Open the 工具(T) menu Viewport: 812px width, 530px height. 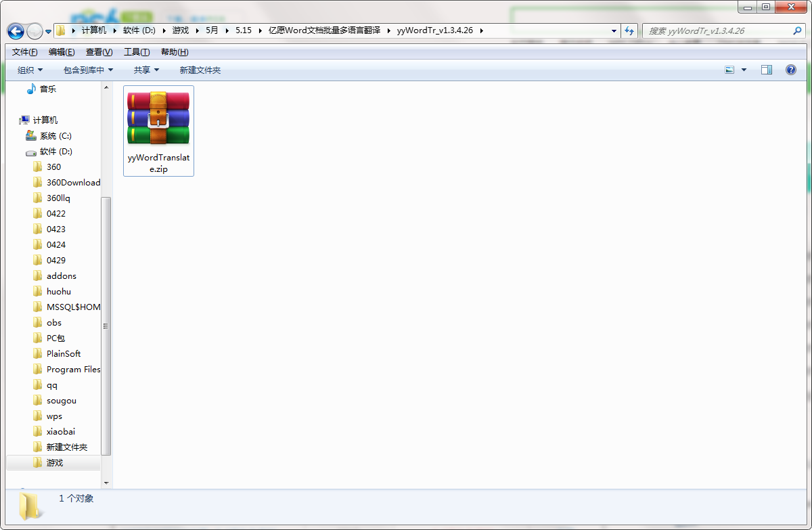point(137,52)
